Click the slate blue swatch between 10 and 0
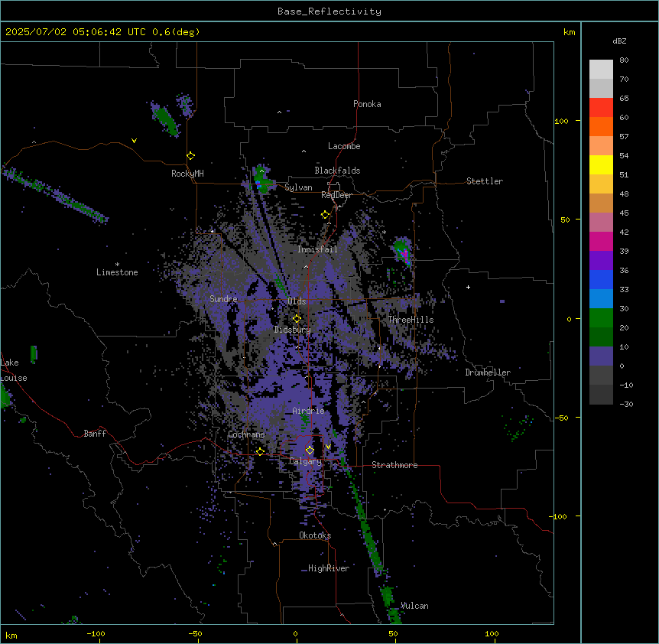The width and height of the screenshot is (659, 644). coord(601,356)
